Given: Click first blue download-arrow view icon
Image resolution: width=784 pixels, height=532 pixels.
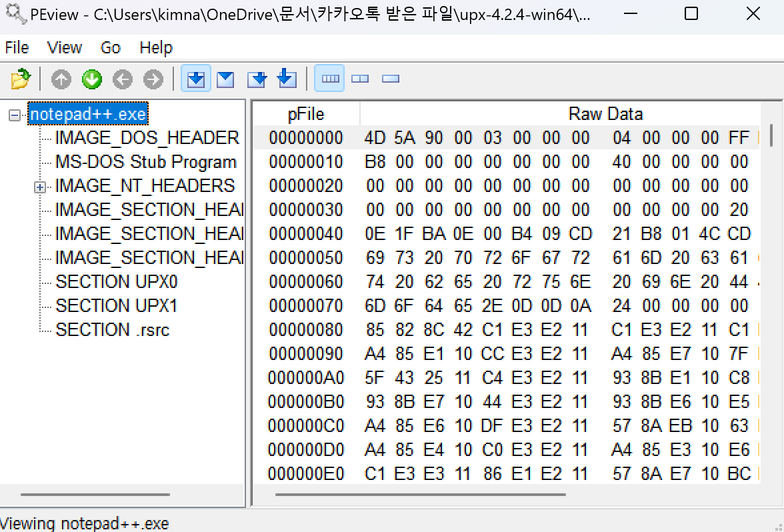Looking at the screenshot, I should pos(195,79).
